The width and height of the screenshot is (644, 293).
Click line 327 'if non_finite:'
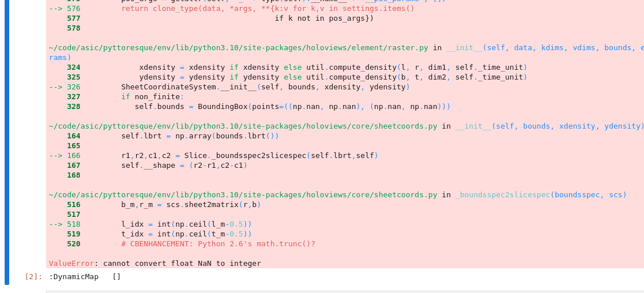pos(153,97)
